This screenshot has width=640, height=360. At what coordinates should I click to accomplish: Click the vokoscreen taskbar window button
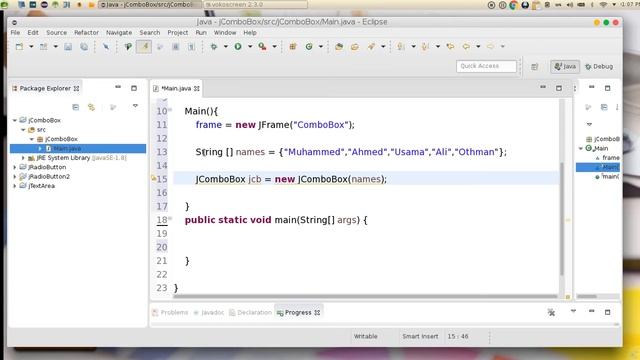pos(255,4)
